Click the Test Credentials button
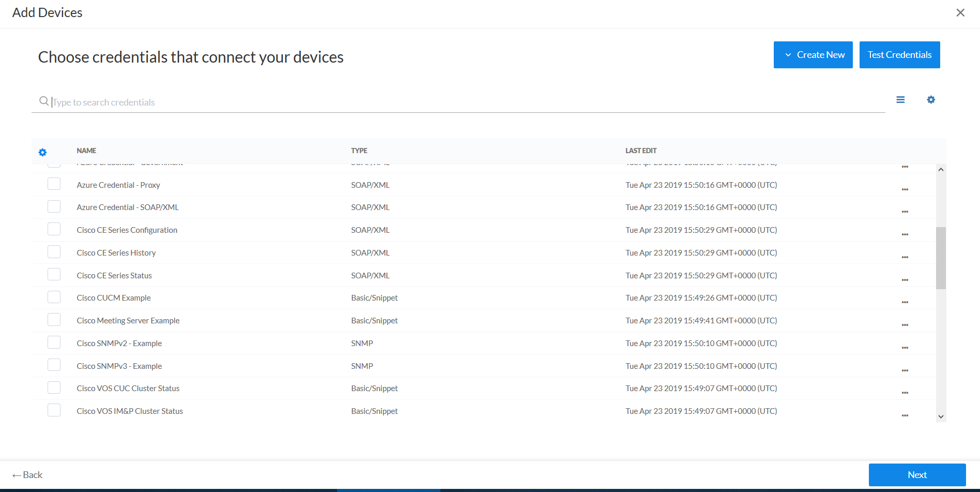Viewport: 980px width, 492px height. (x=899, y=55)
